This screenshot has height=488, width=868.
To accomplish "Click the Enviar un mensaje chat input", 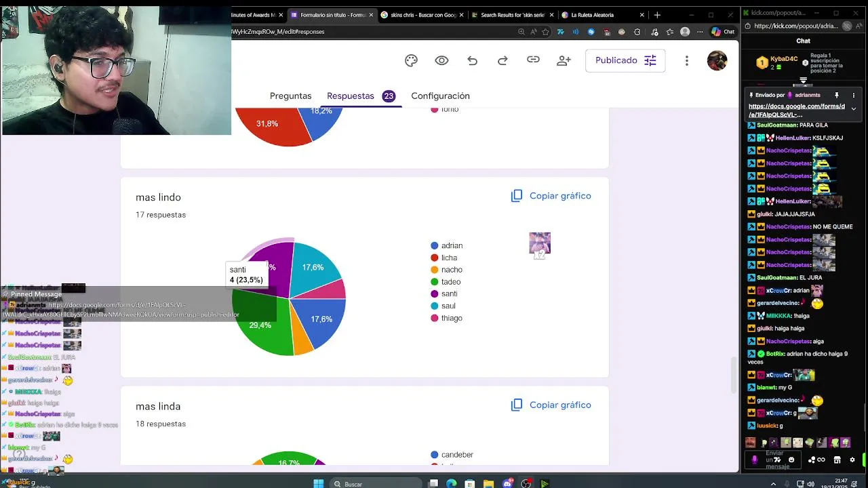I will click(x=774, y=460).
